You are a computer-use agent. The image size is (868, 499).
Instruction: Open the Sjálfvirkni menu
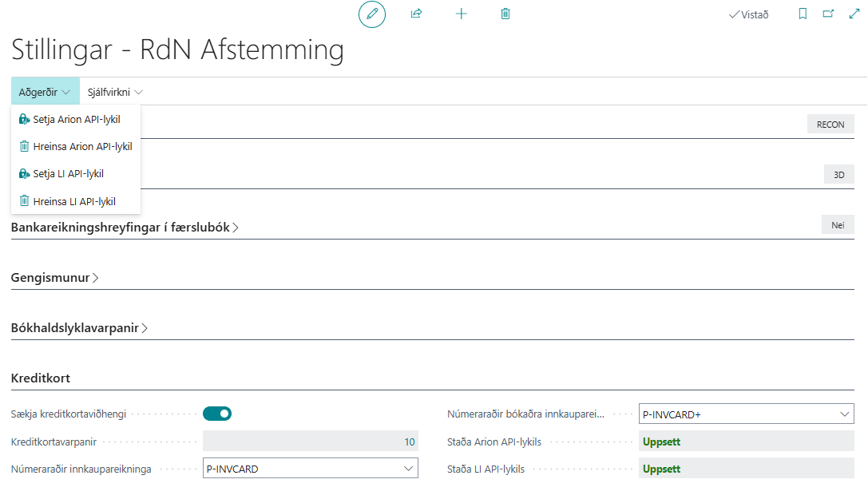click(x=115, y=92)
